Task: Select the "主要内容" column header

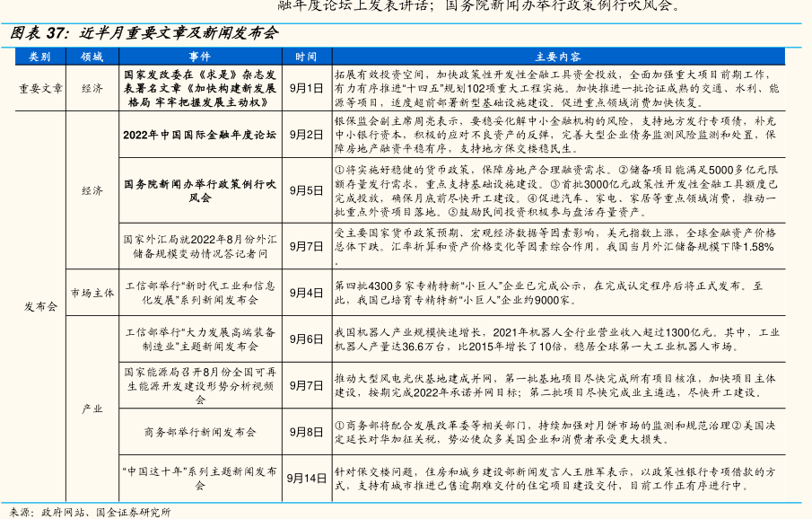Action: pos(558,57)
